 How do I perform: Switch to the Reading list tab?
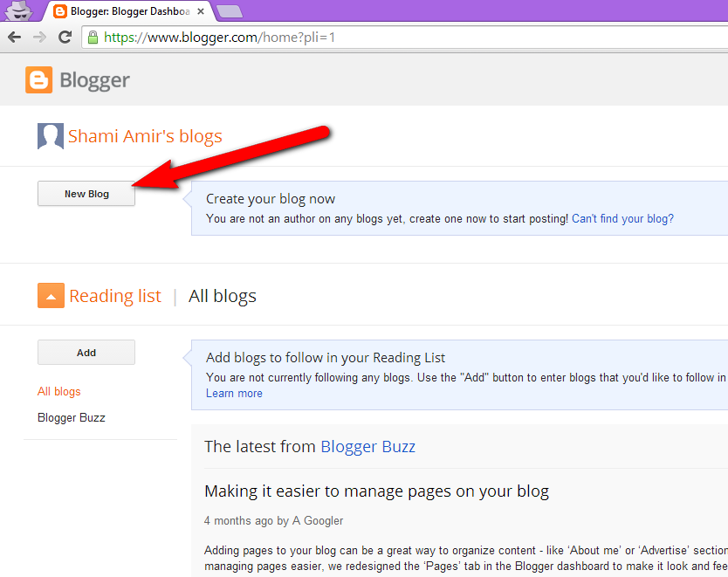pos(115,296)
